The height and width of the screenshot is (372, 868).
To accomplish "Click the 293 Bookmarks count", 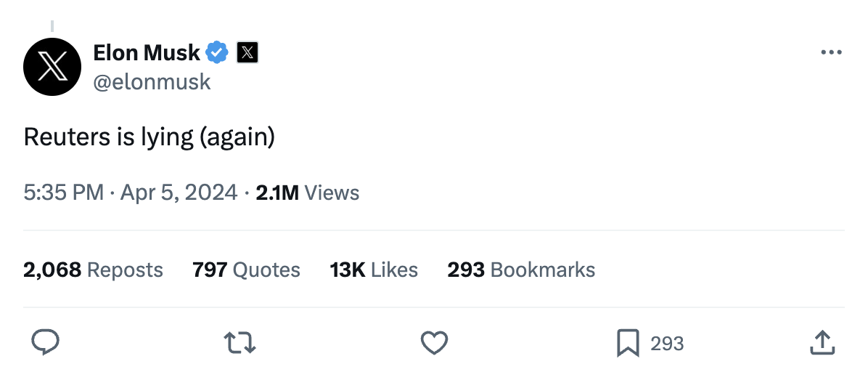I will click(521, 270).
